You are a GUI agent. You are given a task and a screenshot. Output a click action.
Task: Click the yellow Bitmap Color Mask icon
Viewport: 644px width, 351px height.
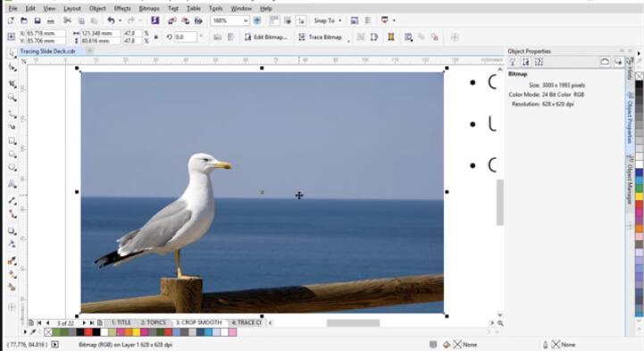tap(391, 37)
